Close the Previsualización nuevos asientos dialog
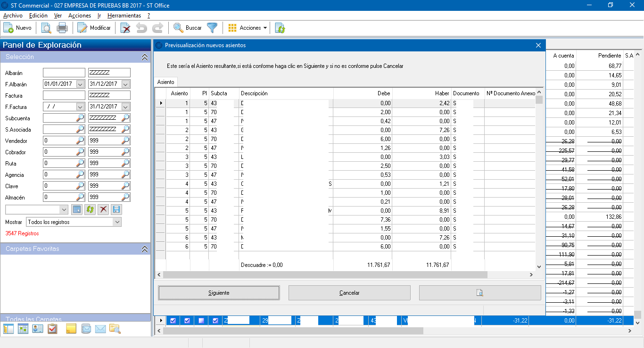644x348 pixels. coord(538,45)
